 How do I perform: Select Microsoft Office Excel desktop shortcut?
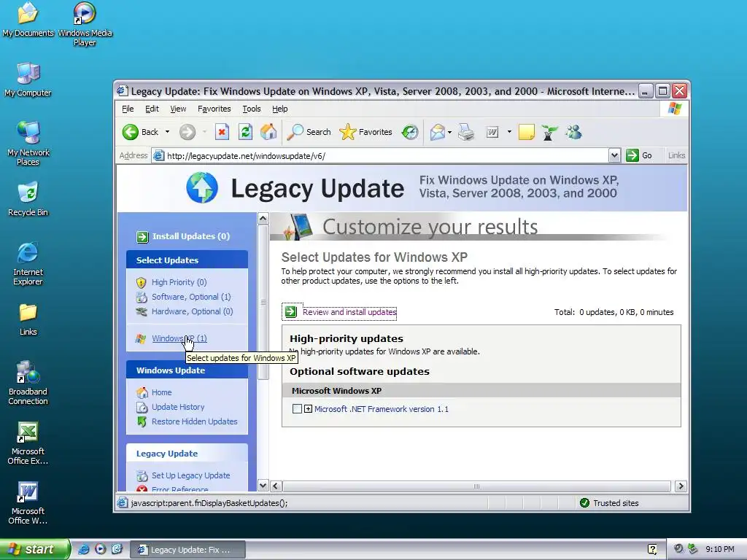(28, 443)
